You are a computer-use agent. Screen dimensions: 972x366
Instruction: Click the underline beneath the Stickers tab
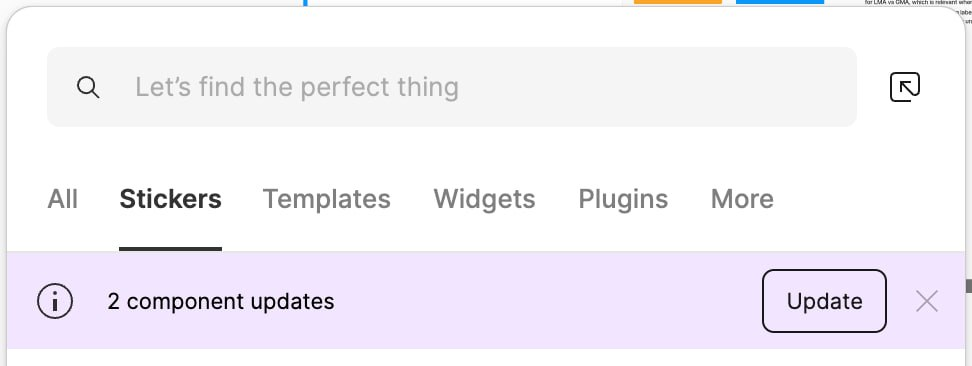pyautogui.click(x=170, y=249)
